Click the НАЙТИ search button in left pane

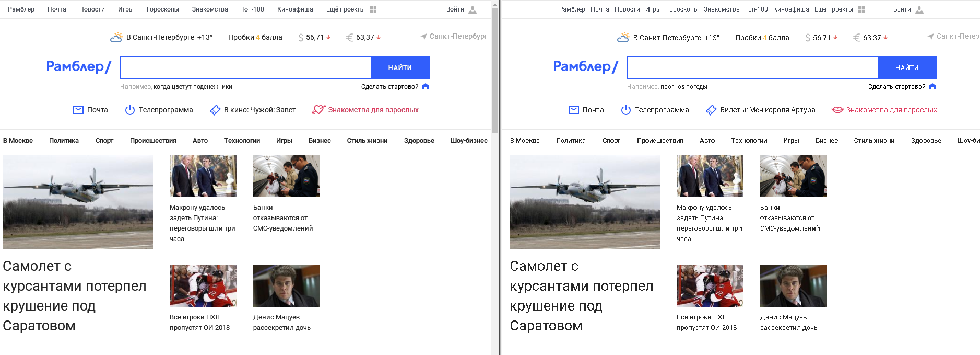(400, 67)
